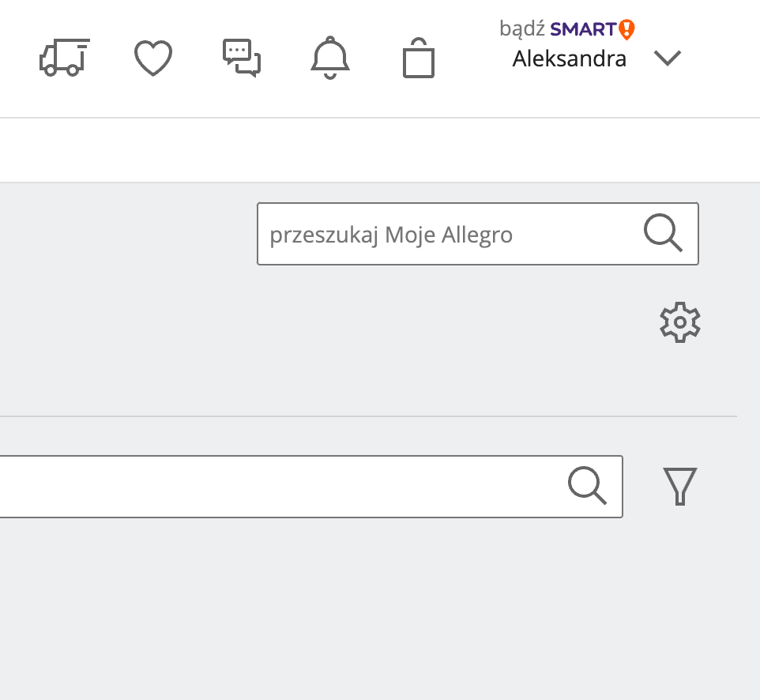Focus the lower wide search input
The height and width of the screenshot is (700, 760).
[277, 486]
